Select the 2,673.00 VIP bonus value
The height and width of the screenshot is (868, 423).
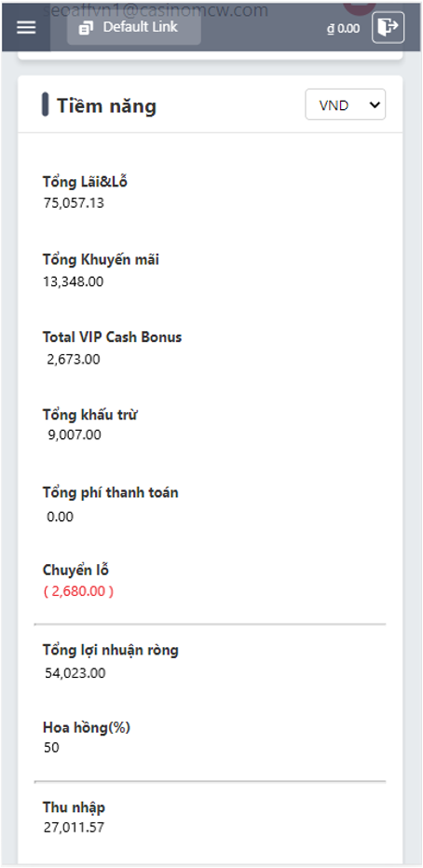point(74,359)
